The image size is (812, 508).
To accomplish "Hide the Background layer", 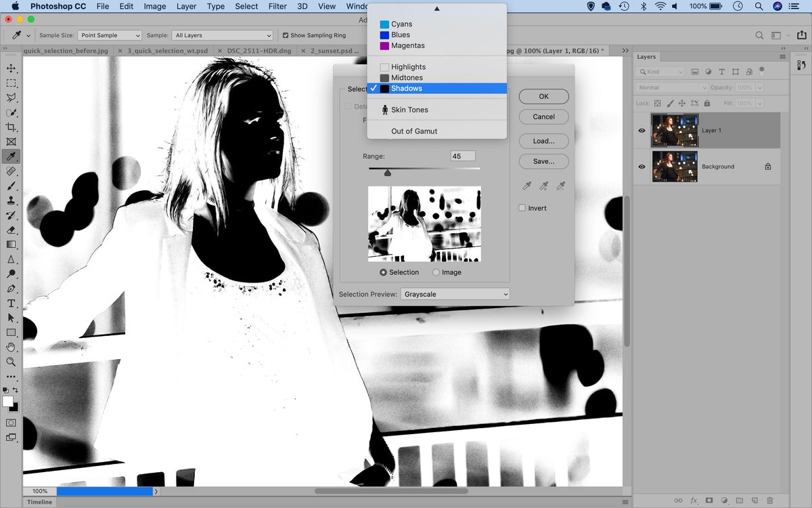I will tap(641, 166).
